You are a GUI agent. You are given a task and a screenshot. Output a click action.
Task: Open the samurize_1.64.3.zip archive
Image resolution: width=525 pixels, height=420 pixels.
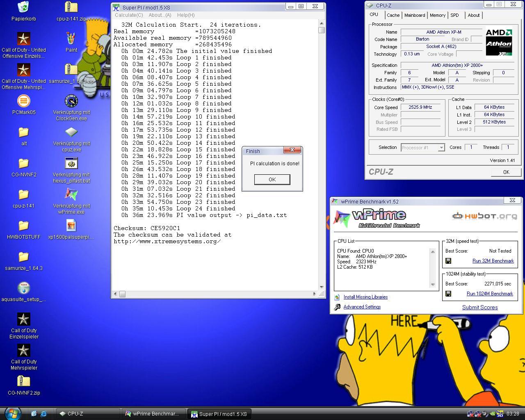71,70
